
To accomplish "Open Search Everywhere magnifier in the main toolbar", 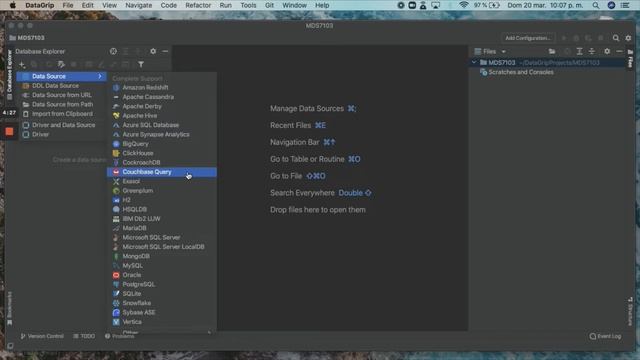I will pyautogui.click(x=616, y=38).
